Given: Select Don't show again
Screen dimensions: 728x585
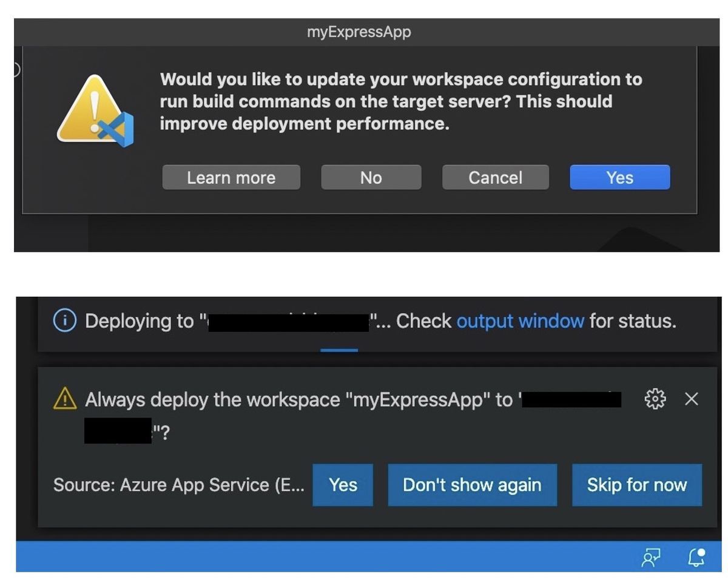Looking at the screenshot, I should pyautogui.click(x=472, y=485).
